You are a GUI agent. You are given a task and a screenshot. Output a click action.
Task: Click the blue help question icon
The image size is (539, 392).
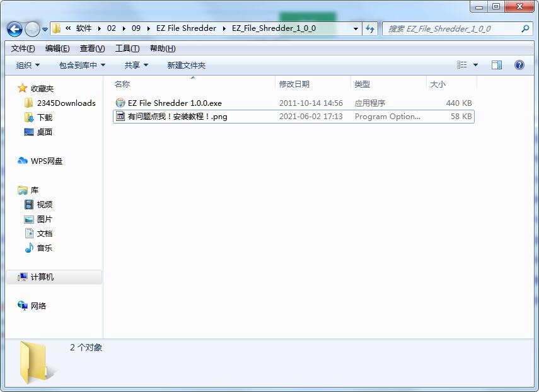click(519, 65)
